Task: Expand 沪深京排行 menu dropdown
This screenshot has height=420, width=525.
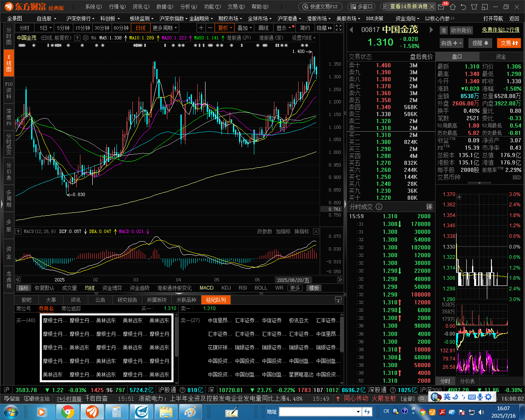Action: tap(80, 18)
